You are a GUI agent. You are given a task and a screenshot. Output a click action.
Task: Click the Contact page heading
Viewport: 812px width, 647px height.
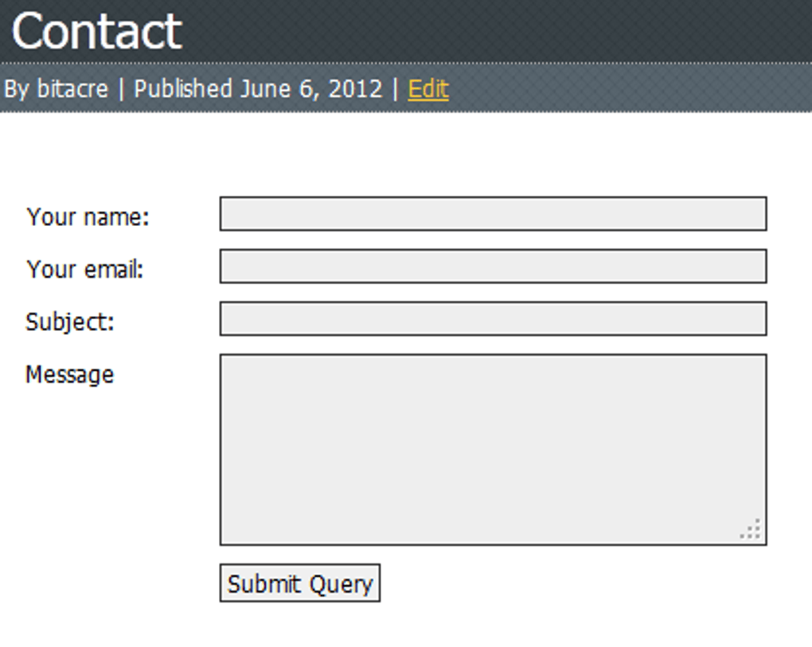(94, 32)
